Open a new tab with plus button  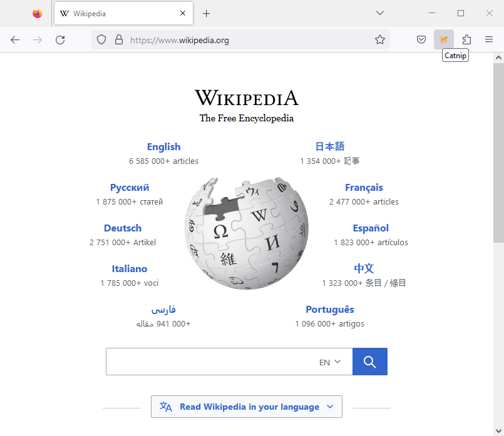pos(207,14)
